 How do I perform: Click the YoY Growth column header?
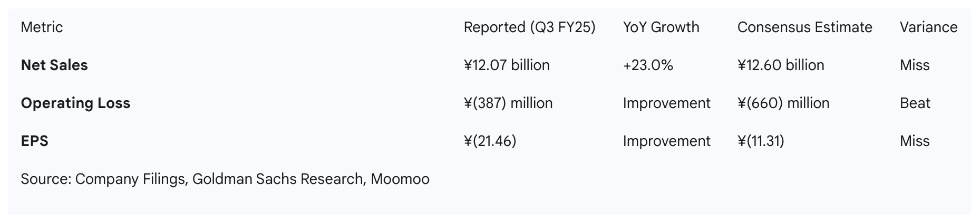[661, 27]
